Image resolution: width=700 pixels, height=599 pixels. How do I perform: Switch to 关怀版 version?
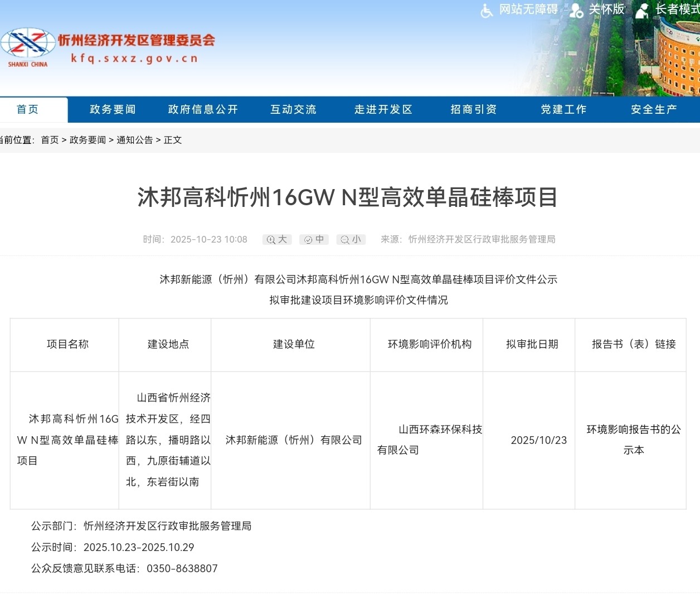click(x=607, y=9)
